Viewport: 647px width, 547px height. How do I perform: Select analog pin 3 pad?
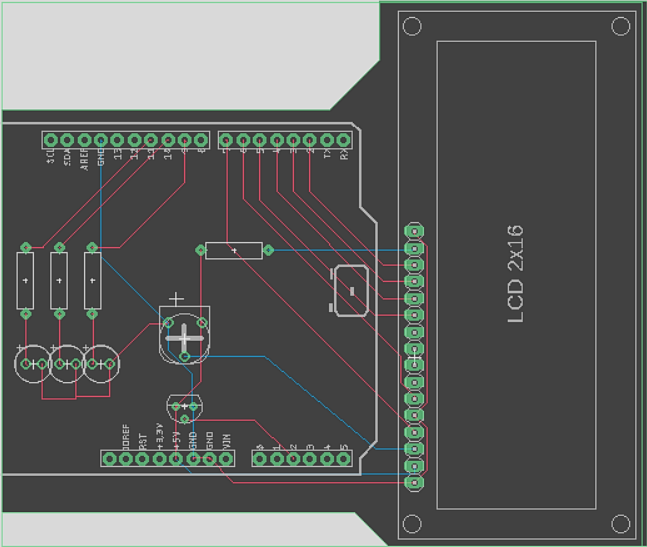tap(310, 459)
